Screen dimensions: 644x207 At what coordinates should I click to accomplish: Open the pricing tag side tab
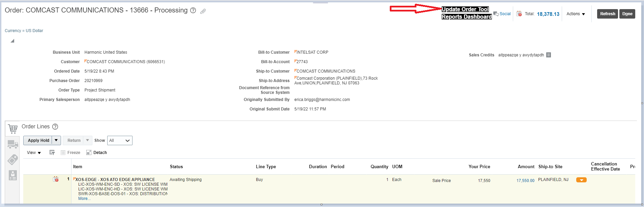[13, 160]
